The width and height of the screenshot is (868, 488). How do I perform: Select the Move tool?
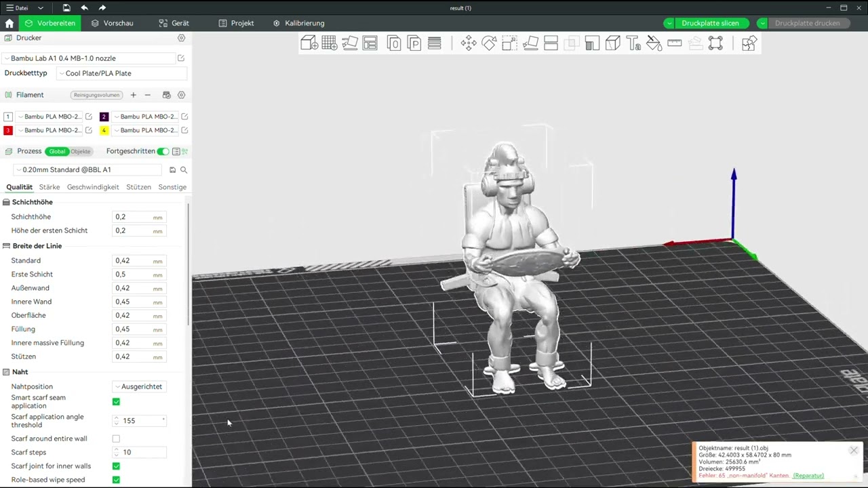pos(469,43)
